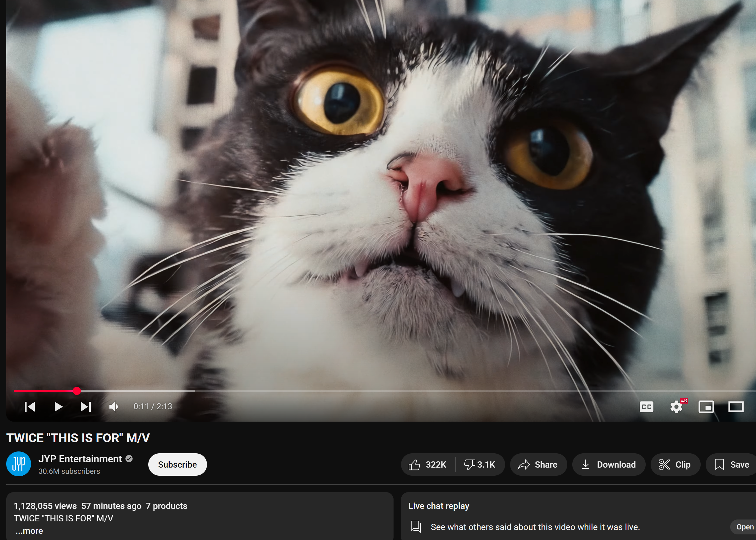This screenshot has height=540, width=756.
Task: Download the video
Action: (x=609, y=464)
